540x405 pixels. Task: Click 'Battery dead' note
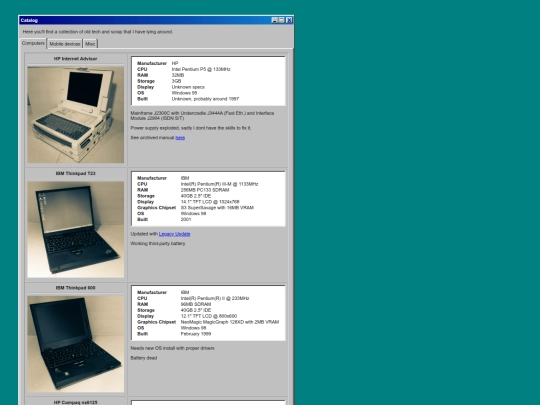click(144, 358)
